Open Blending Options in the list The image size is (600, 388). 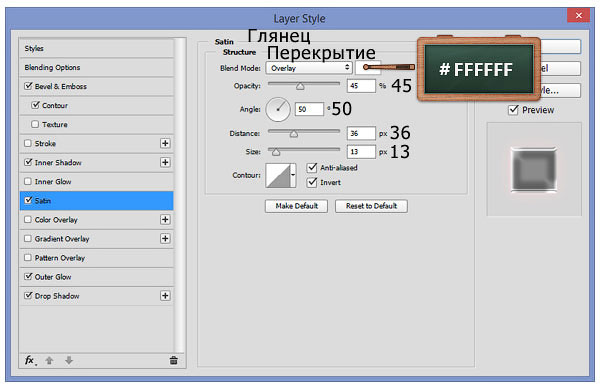pyautogui.click(x=96, y=67)
